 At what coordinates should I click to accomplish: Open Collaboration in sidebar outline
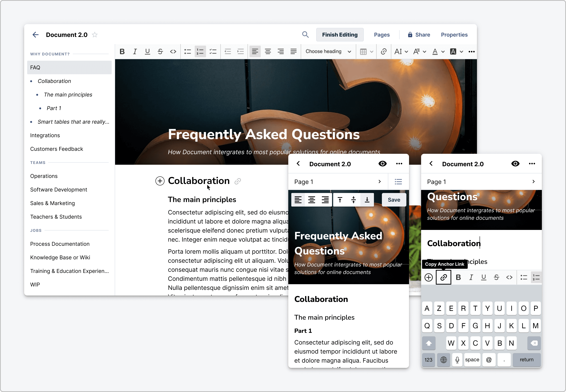[54, 81]
